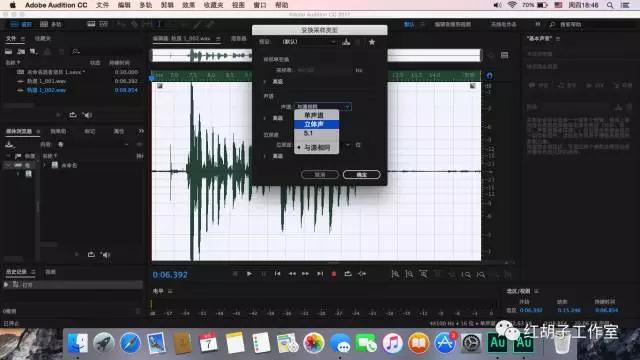Choose 单声道 from the channel list
The image size is (640, 360).
(316, 115)
